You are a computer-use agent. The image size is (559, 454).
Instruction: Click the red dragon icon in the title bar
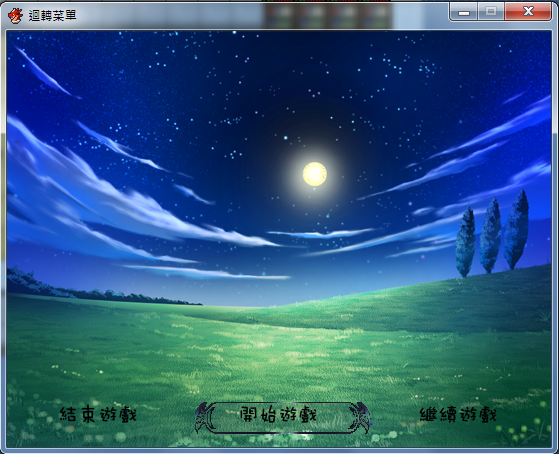click(x=16, y=16)
